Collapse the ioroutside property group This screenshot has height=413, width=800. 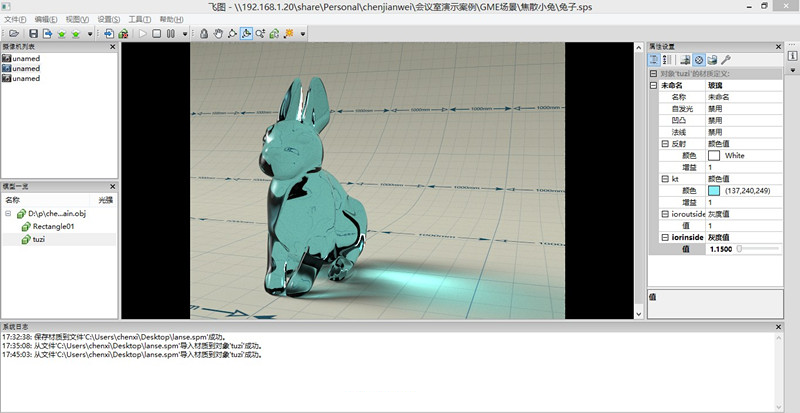pyautogui.click(x=665, y=214)
